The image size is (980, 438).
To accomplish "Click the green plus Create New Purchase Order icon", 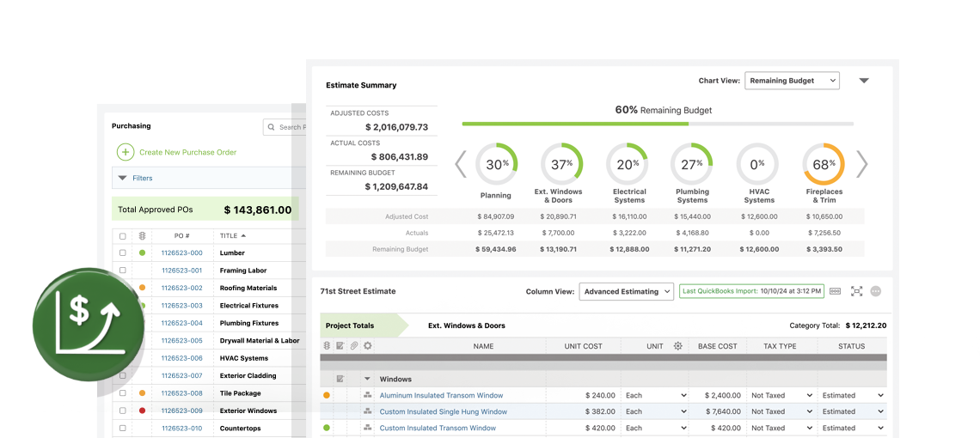I will pyautogui.click(x=126, y=152).
